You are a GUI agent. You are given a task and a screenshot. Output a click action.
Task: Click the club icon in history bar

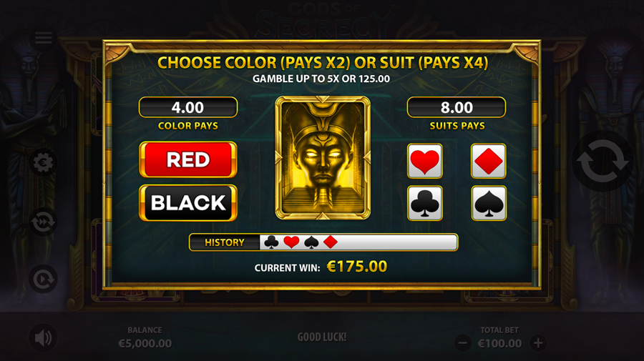pos(271,242)
